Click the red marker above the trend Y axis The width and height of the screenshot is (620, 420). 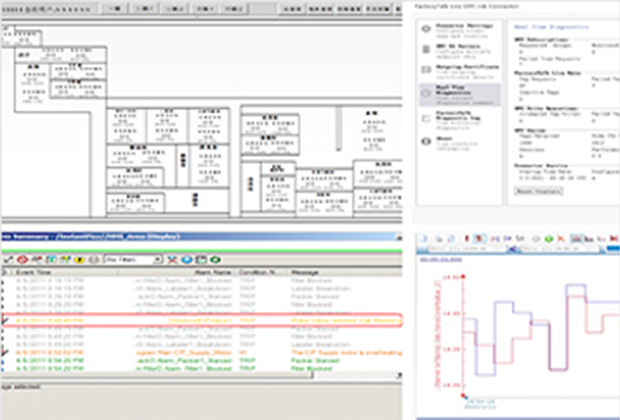[x=463, y=276]
